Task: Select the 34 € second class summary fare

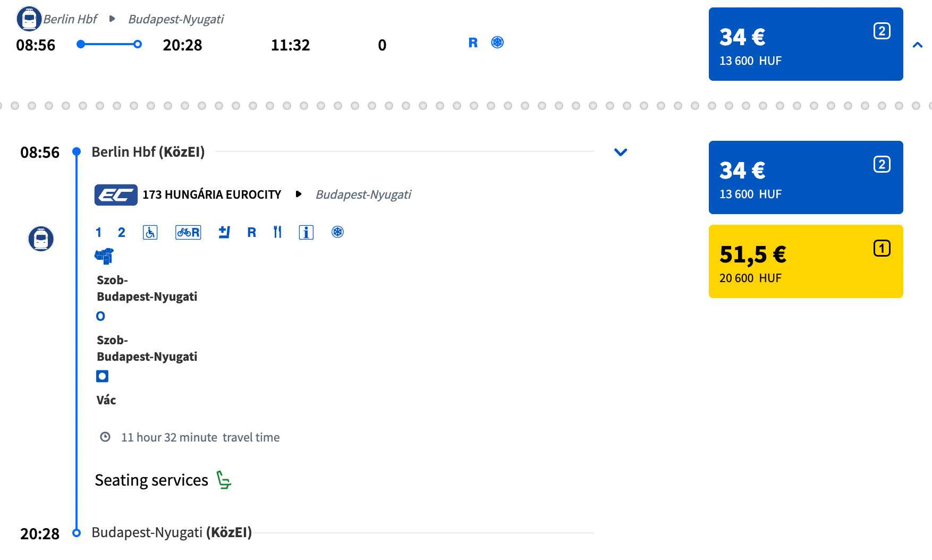Action: [806, 44]
